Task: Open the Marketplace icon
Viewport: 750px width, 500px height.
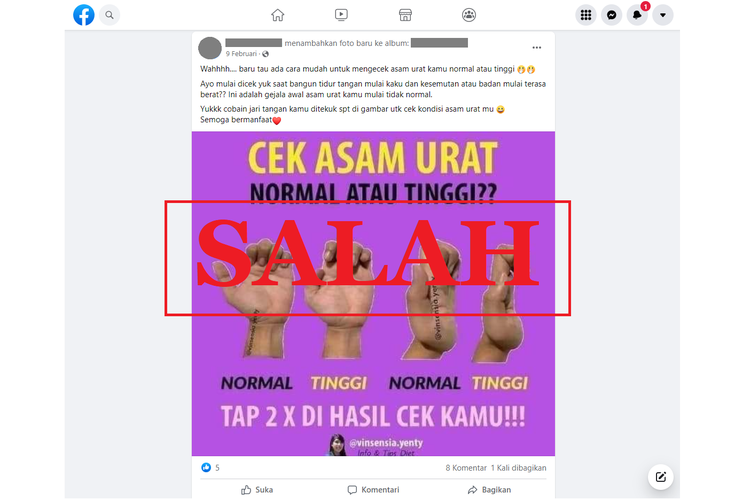Action: coord(405,15)
